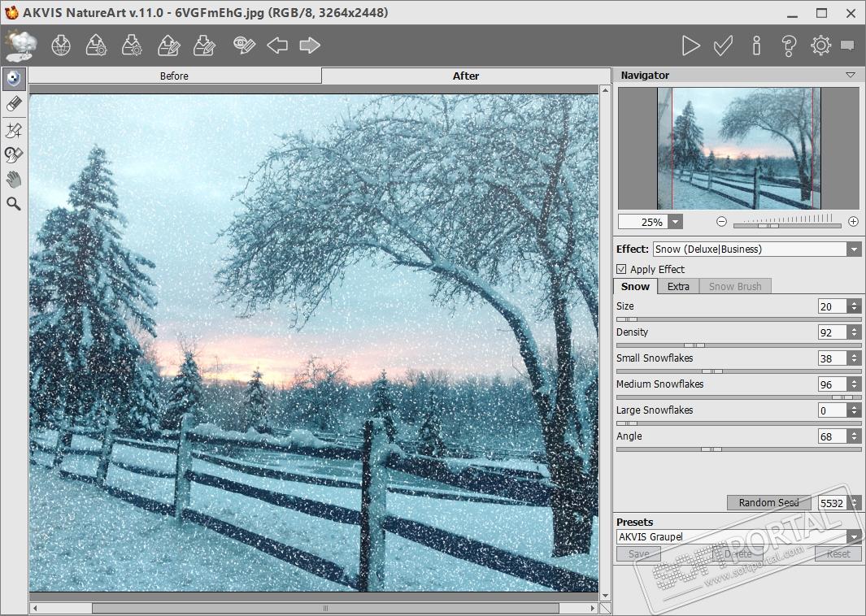Click the Navigator preview thumbnail

pyautogui.click(x=739, y=149)
